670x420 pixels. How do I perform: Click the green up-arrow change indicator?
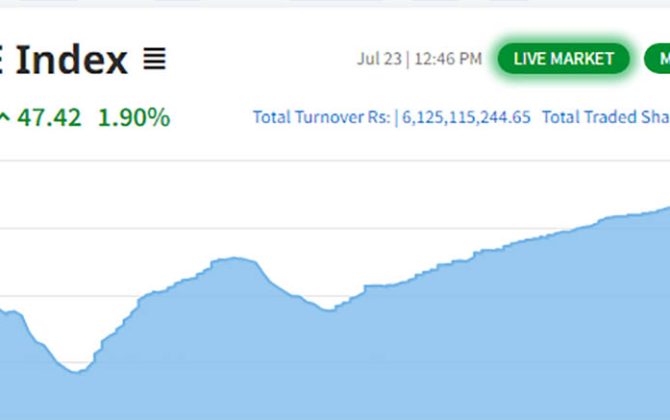point(5,118)
